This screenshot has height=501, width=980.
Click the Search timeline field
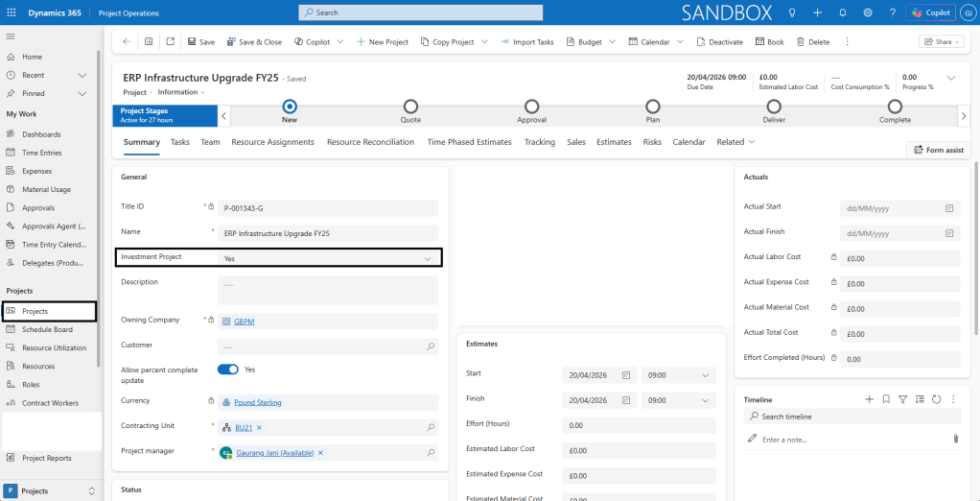pyautogui.click(x=853, y=417)
